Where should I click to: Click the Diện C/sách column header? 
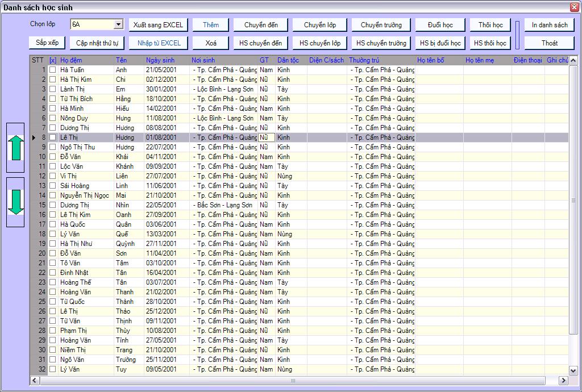[327, 60]
